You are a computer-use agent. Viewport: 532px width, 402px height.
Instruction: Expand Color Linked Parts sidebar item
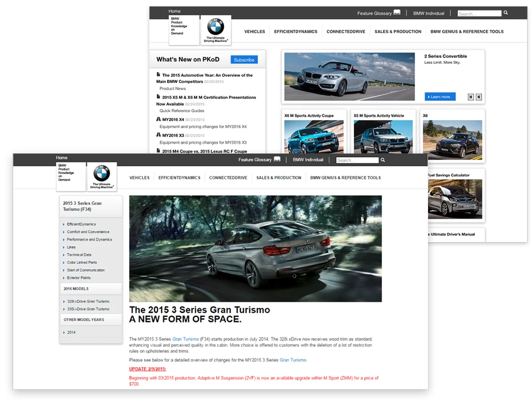tap(82, 262)
